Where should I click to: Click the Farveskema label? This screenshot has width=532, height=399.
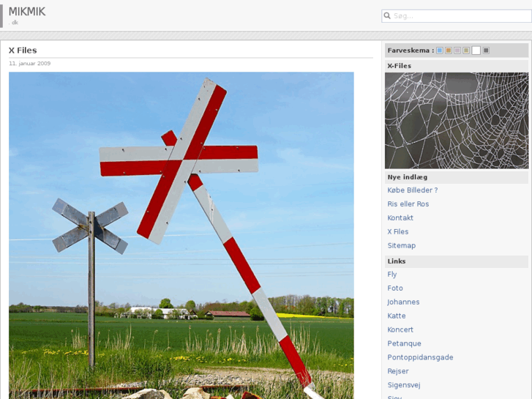coord(411,51)
